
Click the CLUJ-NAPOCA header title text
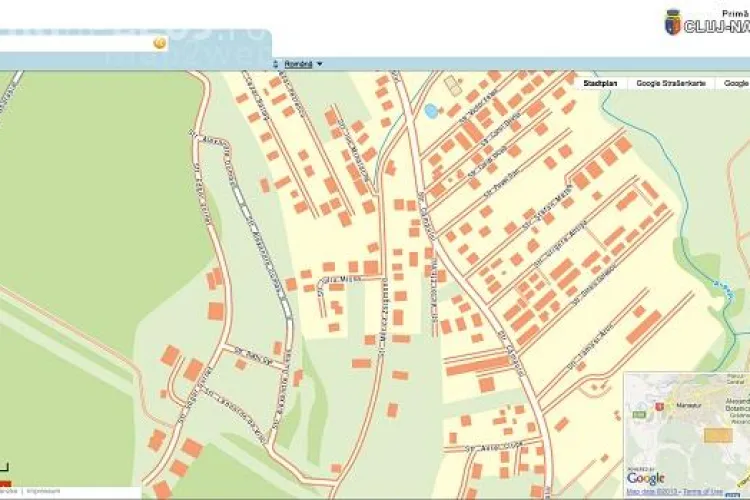point(716,28)
